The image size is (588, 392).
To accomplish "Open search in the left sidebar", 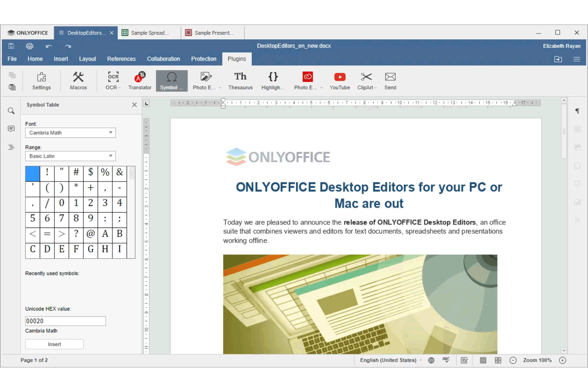I will 11,110.
